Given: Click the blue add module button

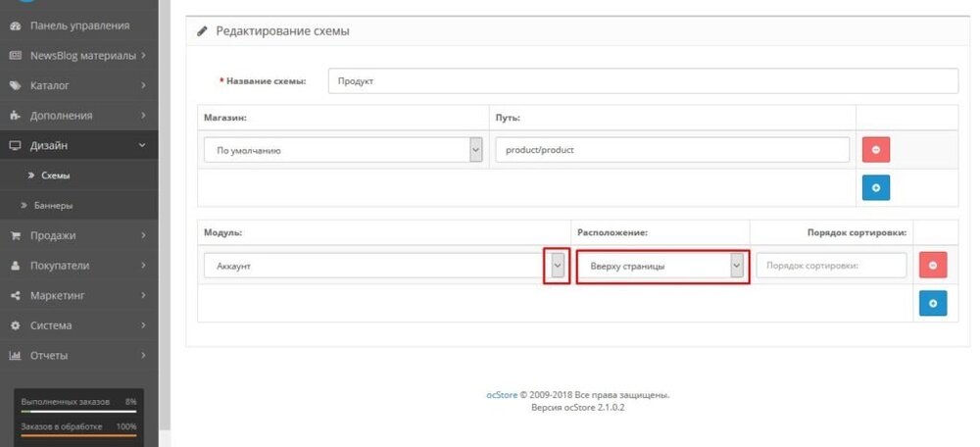Looking at the screenshot, I should [x=932, y=303].
